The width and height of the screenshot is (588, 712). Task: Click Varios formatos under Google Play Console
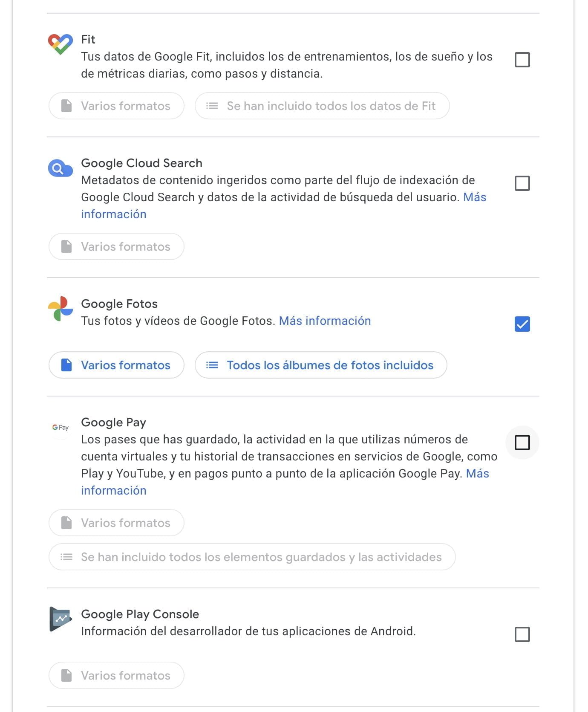tap(116, 675)
